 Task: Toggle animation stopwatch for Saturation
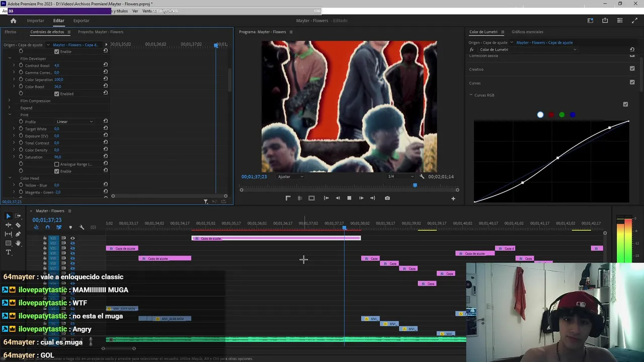(x=21, y=157)
